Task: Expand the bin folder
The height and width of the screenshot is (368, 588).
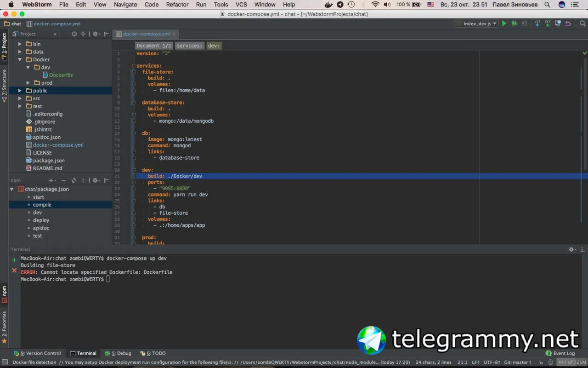Action: tap(20, 44)
